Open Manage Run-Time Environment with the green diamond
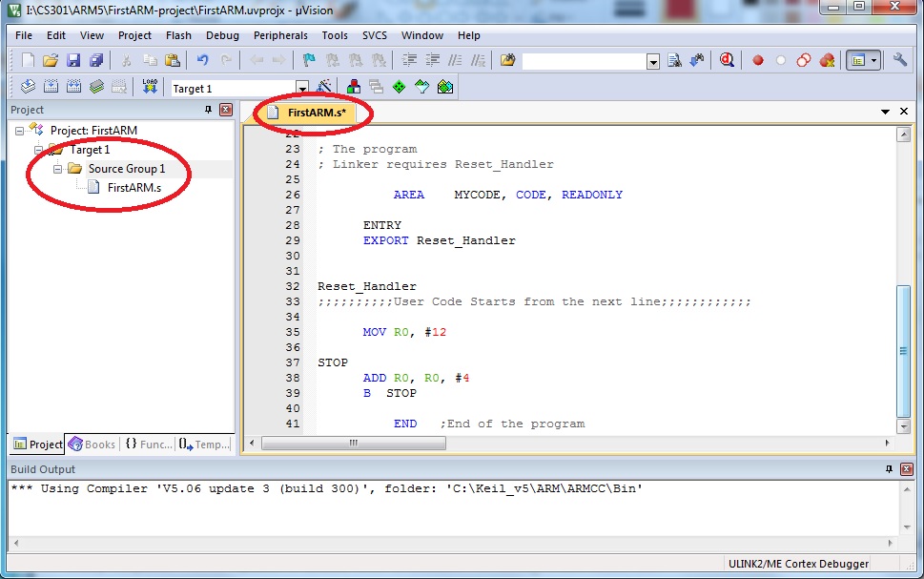 pos(399,87)
